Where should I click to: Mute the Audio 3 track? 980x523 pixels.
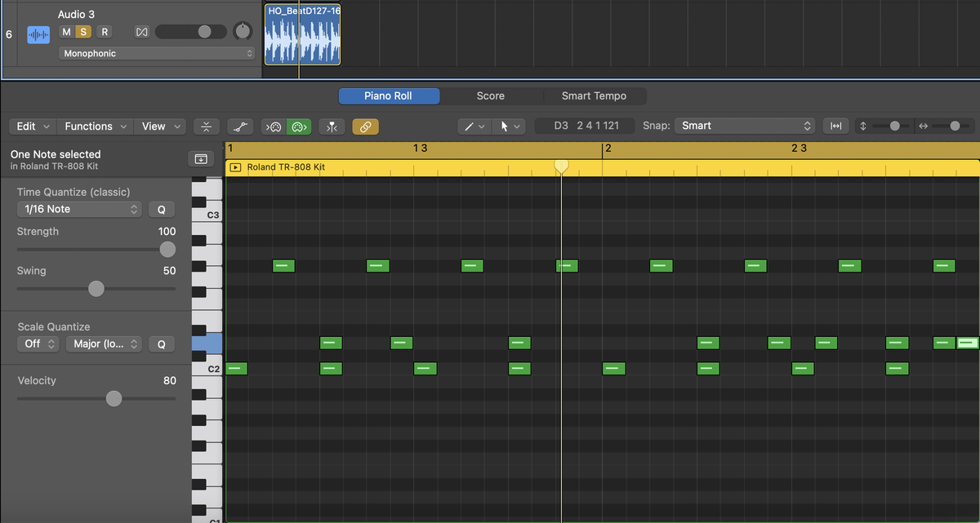coord(66,32)
